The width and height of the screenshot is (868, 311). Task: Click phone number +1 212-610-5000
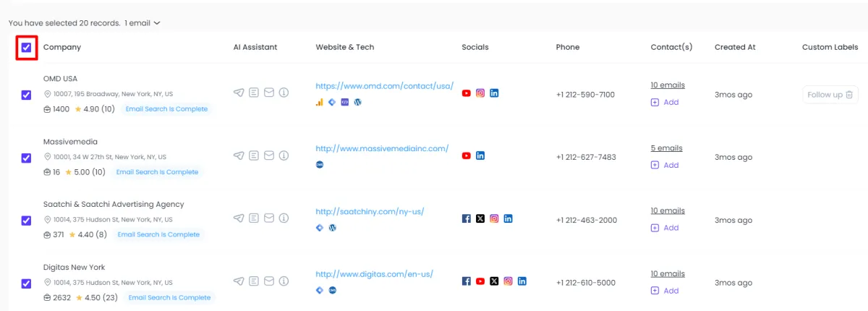[x=586, y=283]
